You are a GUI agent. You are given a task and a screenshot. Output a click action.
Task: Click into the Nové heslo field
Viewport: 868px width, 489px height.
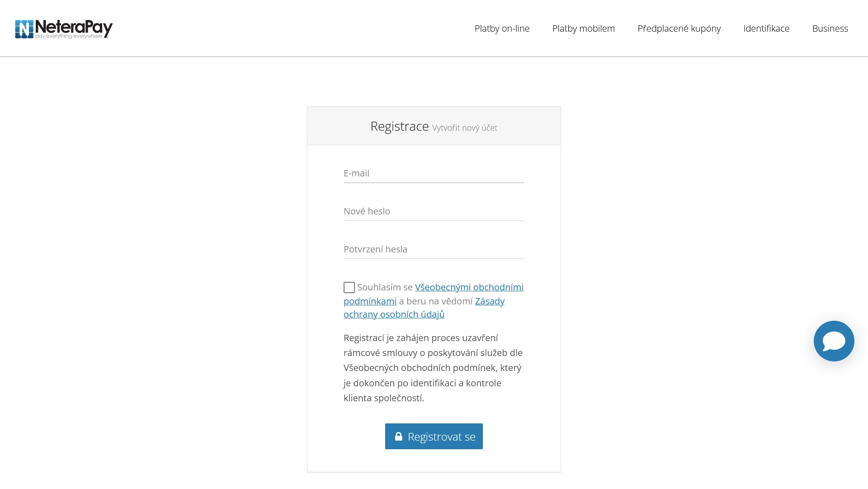434,212
